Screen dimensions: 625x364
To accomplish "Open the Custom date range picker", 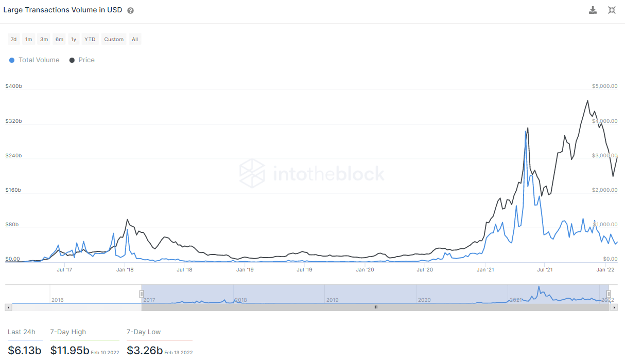I will pos(114,39).
